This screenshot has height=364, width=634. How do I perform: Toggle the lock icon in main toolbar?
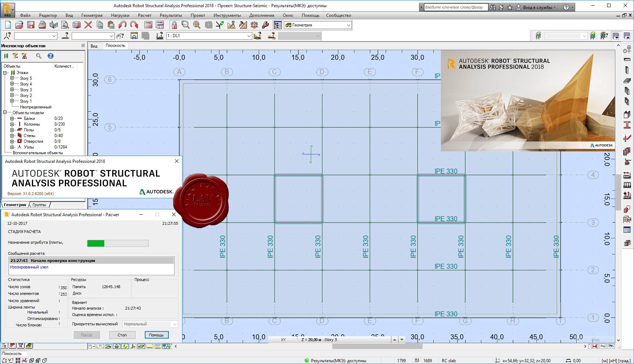coord(174,25)
